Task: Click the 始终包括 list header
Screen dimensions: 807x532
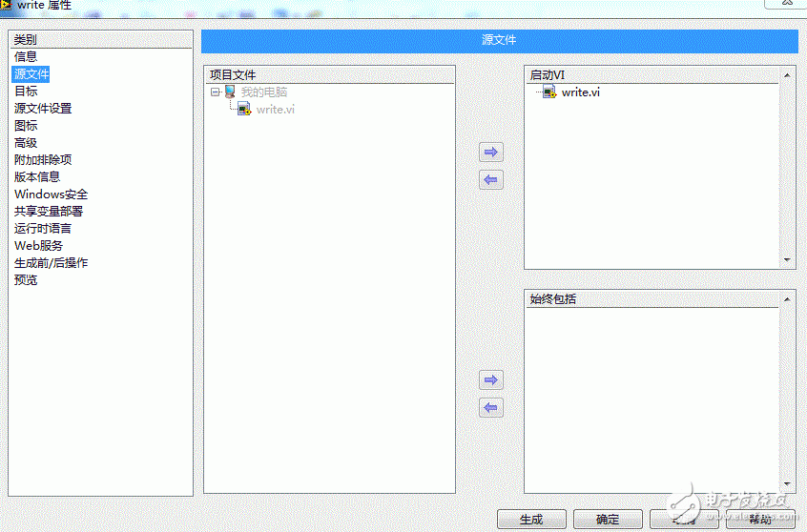Action: 652,299
